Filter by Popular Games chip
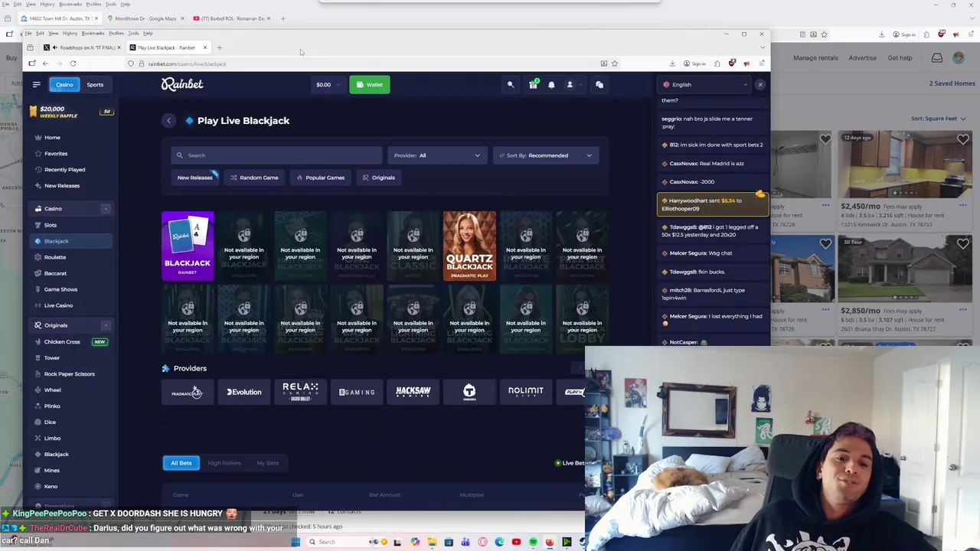 click(x=321, y=178)
